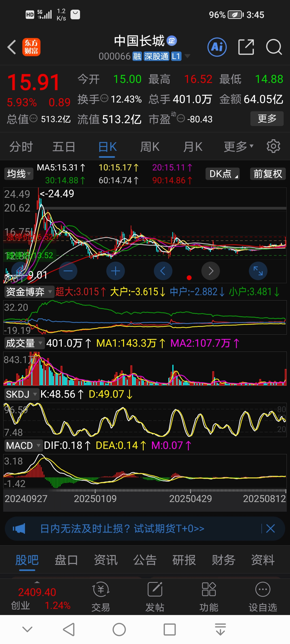Open the 资讯 news tab

coord(106,560)
